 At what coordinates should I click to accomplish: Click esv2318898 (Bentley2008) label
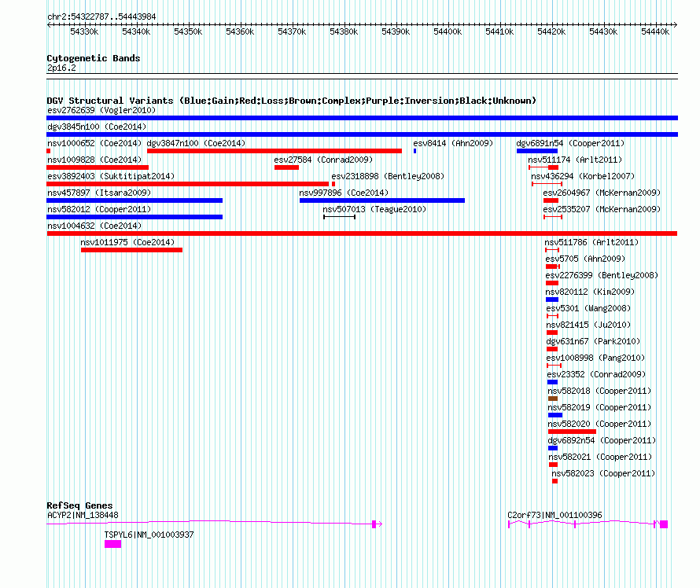click(388, 176)
